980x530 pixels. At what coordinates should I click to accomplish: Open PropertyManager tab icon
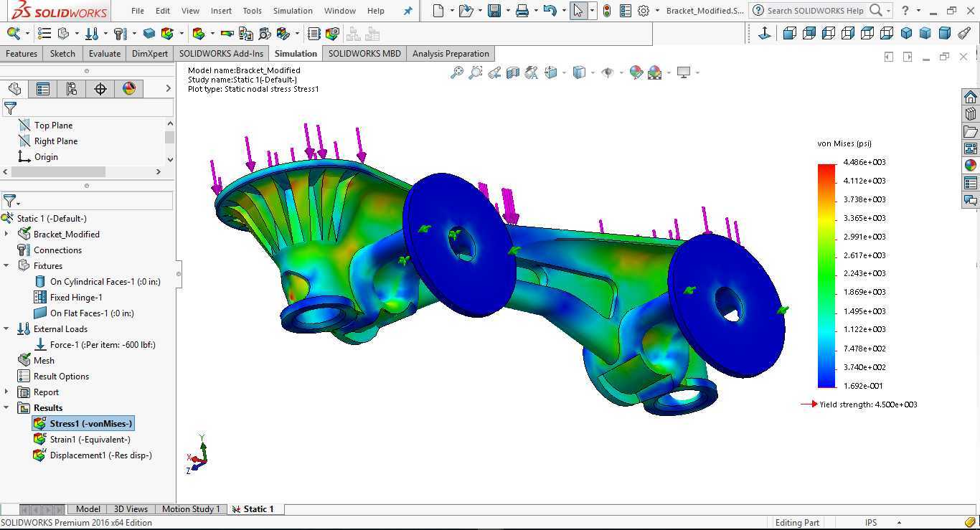[x=43, y=89]
